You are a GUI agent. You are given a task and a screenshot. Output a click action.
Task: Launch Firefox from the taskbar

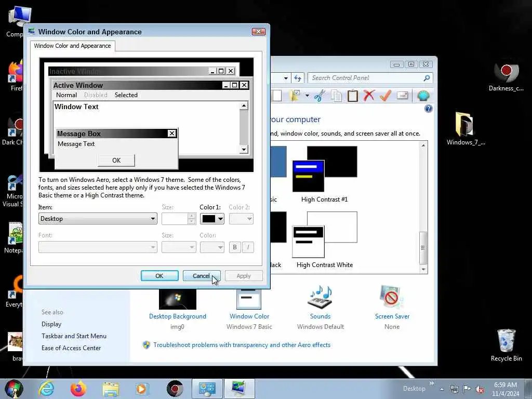pos(78,389)
